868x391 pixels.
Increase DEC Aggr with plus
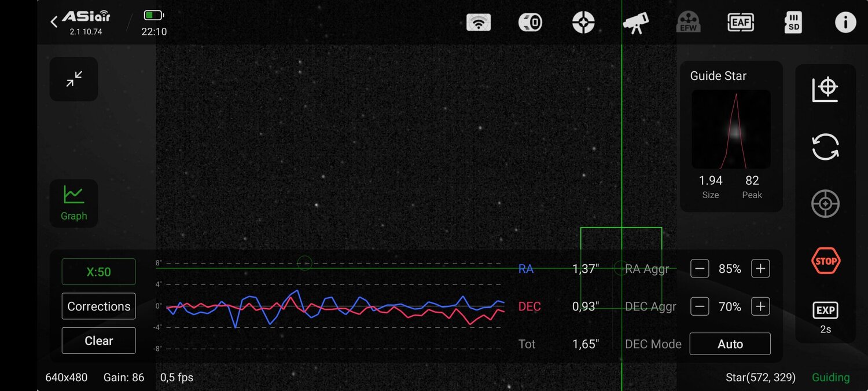click(x=760, y=306)
